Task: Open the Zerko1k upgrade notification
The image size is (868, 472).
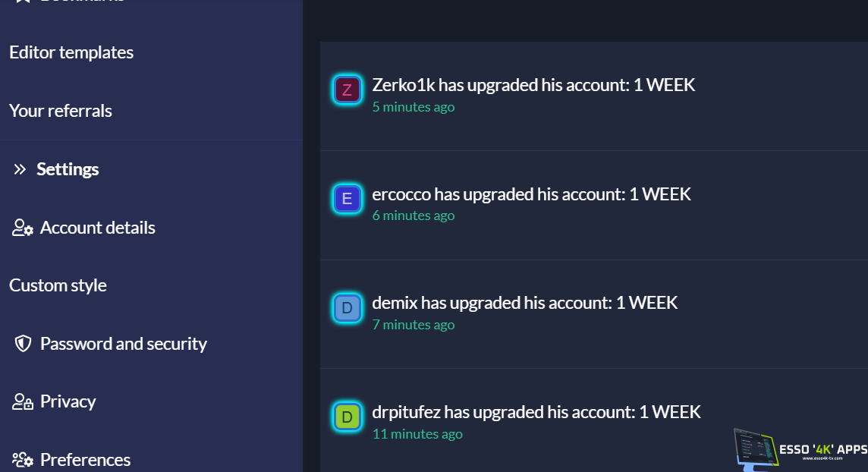Action: 533,85
